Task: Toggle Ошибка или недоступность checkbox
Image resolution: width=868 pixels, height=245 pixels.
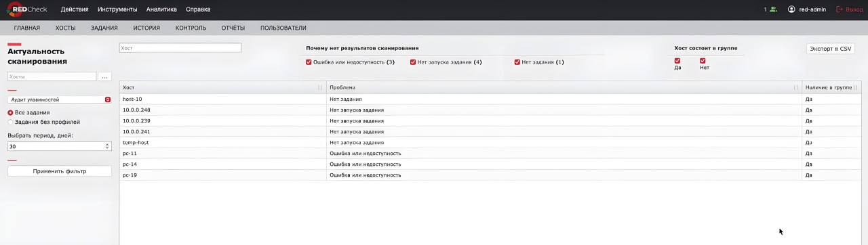Action: pos(309,62)
